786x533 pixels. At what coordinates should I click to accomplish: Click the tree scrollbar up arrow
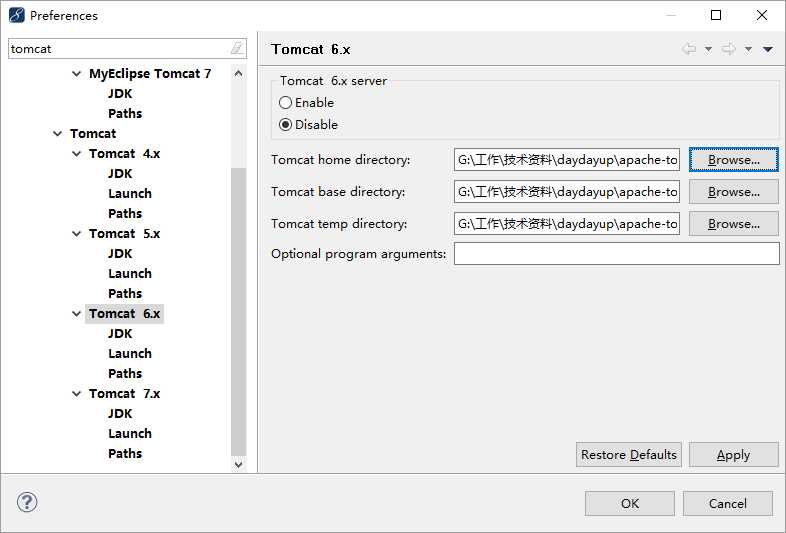[239, 73]
